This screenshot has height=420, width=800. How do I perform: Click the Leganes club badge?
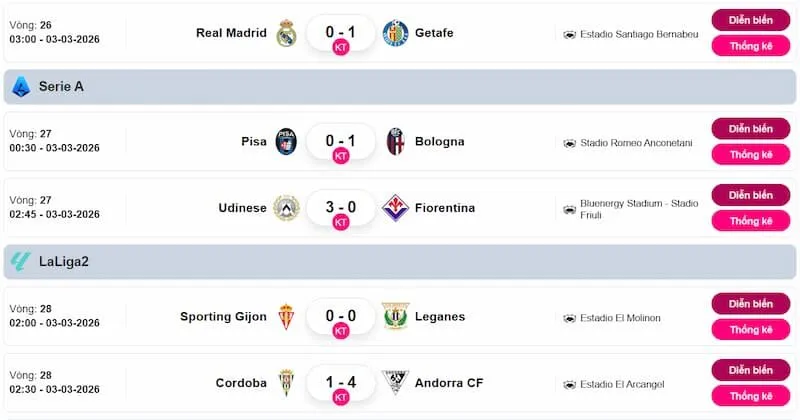tap(396, 317)
